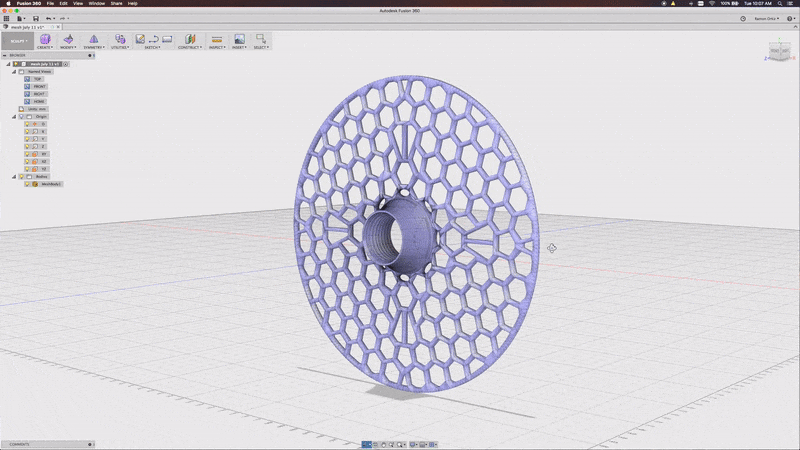800x450 pixels.
Task: Select the FRONT named view
Action: [35, 87]
